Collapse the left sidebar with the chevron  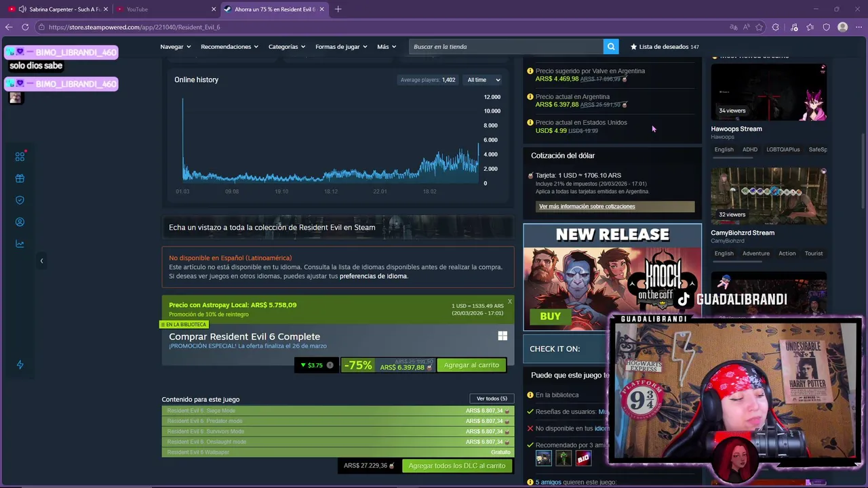click(41, 260)
